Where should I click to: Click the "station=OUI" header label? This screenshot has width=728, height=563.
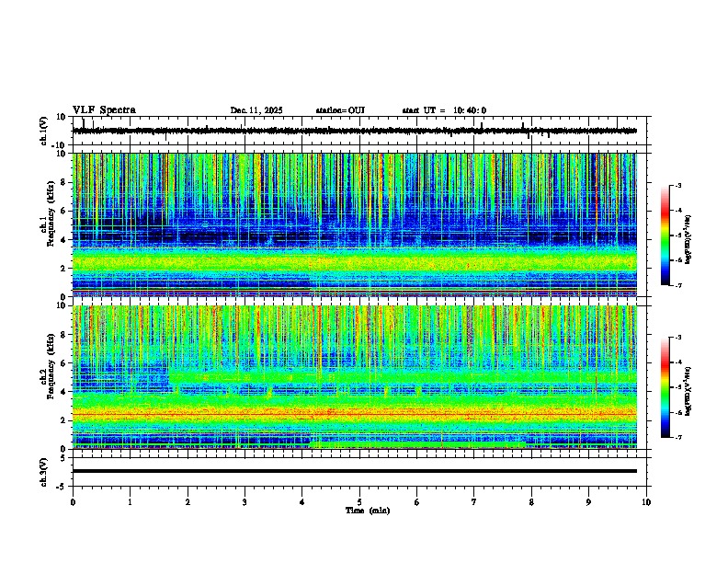[340, 110]
